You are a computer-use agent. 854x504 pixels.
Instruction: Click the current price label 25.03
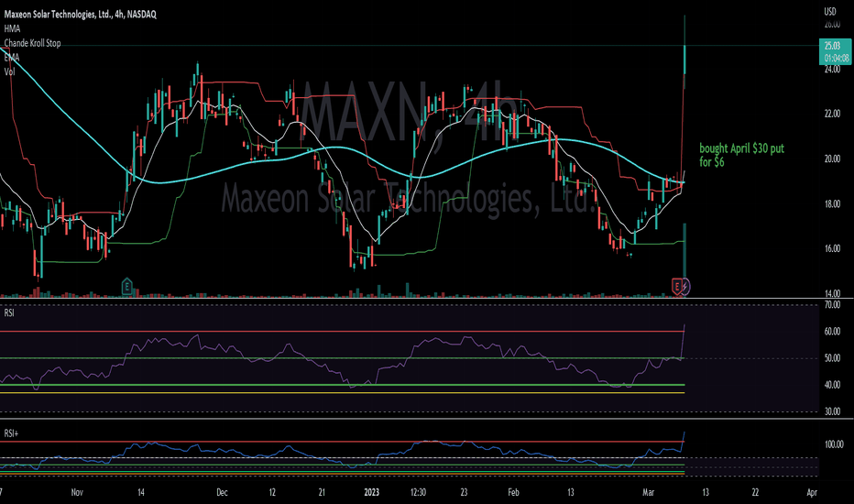(x=832, y=46)
